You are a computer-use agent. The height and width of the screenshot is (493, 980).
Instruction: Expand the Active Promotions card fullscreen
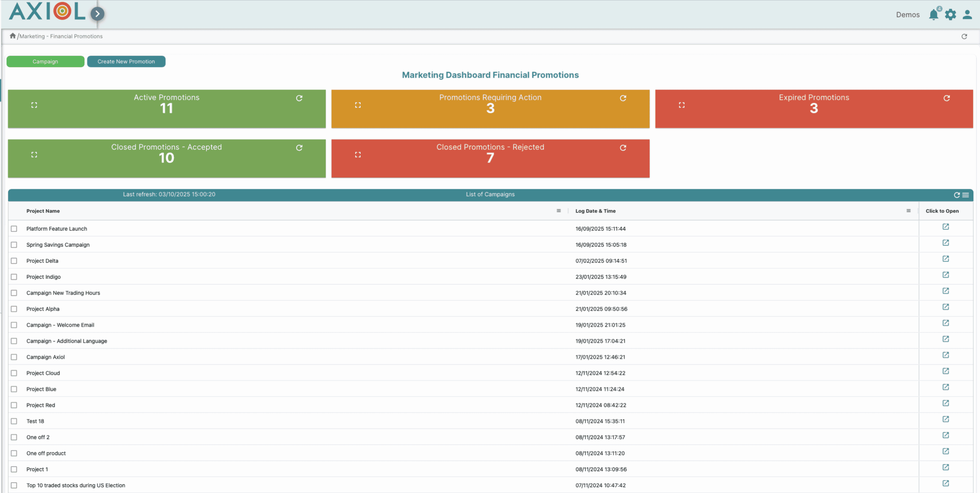[x=34, y=105]
